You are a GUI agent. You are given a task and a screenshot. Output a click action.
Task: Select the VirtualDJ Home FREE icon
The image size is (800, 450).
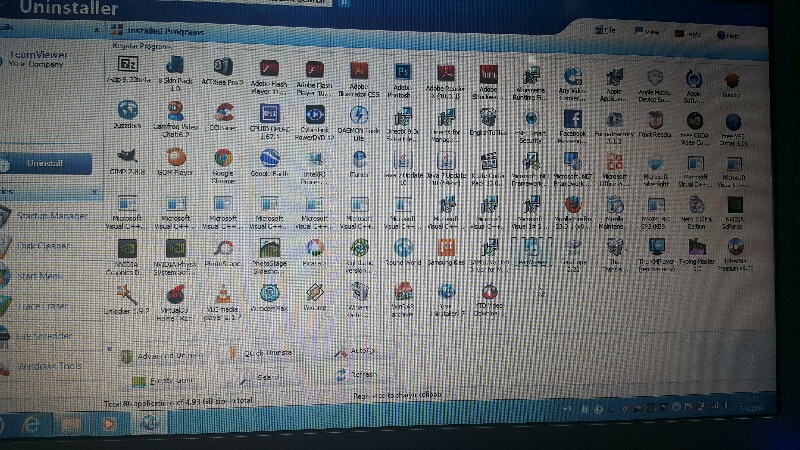pos(176,295)
